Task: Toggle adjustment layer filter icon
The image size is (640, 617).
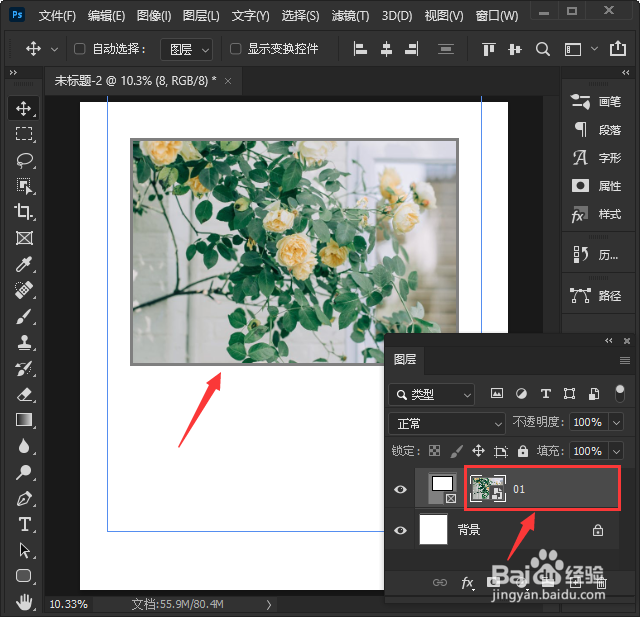Action: tap(521, 393)
